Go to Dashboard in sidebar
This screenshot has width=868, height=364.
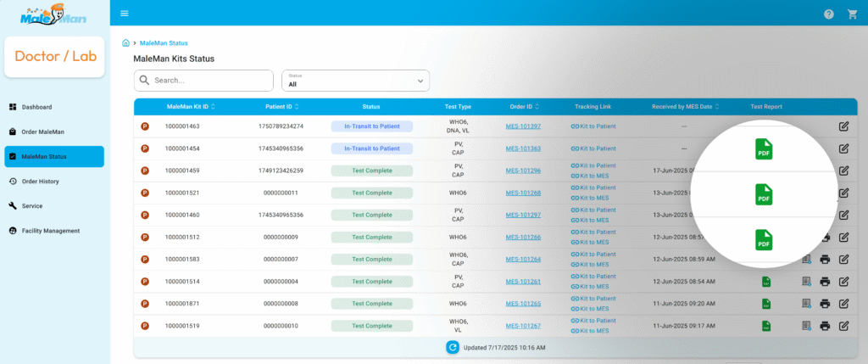(54, 107)
